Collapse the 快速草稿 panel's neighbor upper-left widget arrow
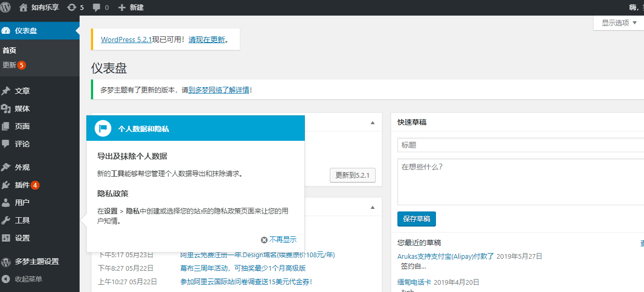This screenshot has height=292, width=644. [372, 123]
